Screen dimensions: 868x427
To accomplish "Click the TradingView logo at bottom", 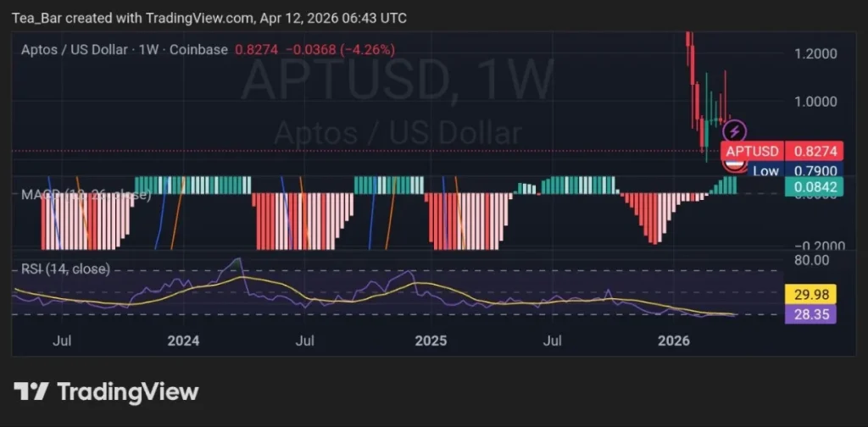I will pos(106,391).
